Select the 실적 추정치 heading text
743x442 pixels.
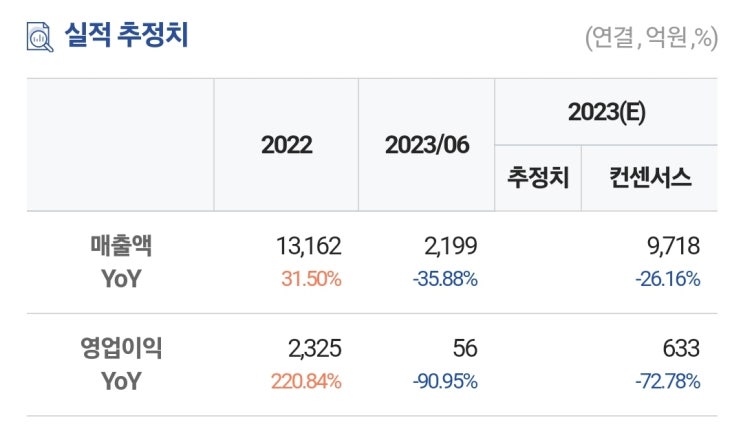pos(126,35)
